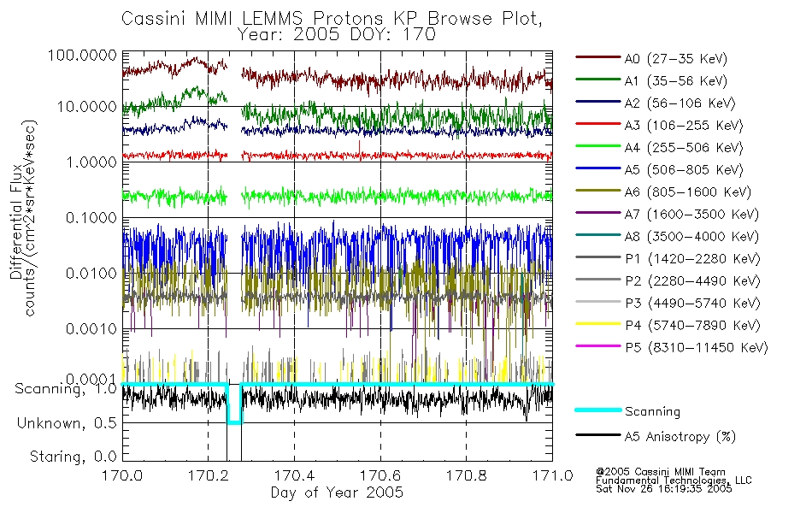Click the A6 (805-1600 KeV) legend label
Viewport: 812px width, 513px height.
[688, 192]
